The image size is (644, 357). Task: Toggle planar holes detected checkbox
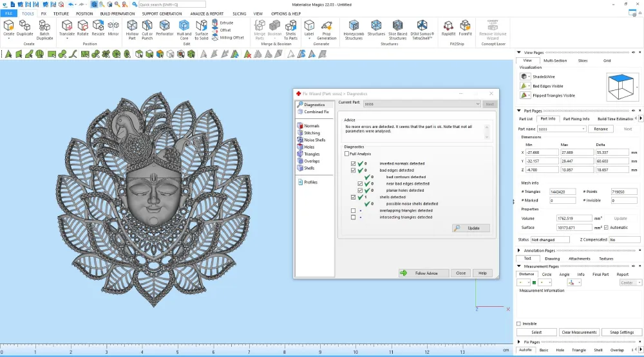360,190
